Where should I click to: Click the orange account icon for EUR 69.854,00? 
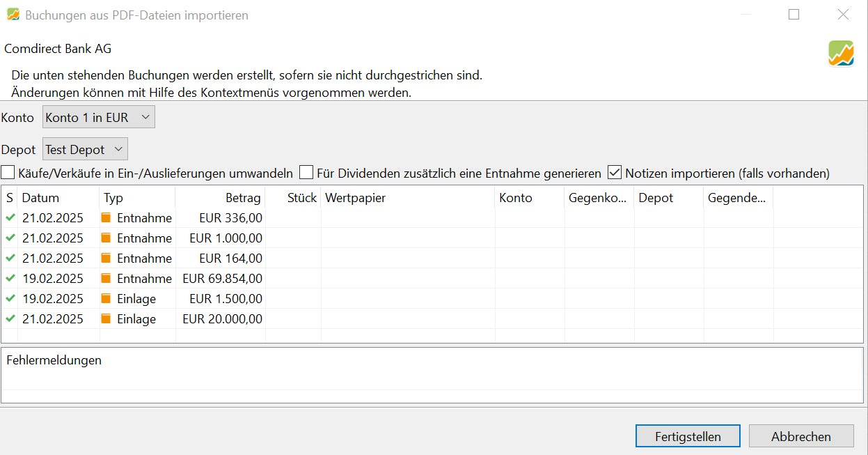(x=106, y=279)
